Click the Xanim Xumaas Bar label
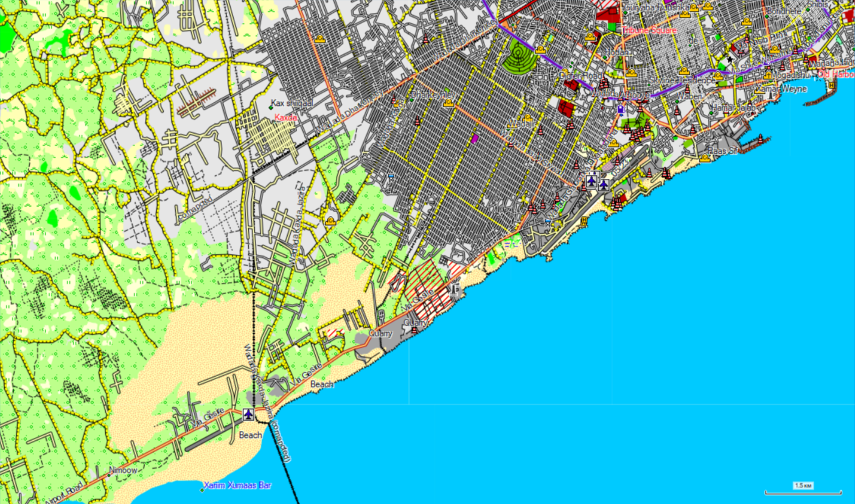Image resolution: width=855 pixels, height=504 pixels. (238, 485)
